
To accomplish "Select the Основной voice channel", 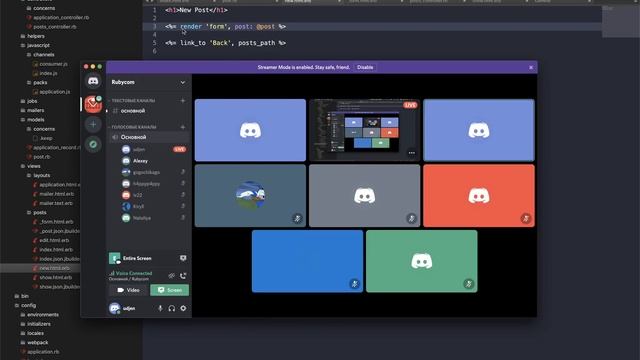I will coord(149,137).
